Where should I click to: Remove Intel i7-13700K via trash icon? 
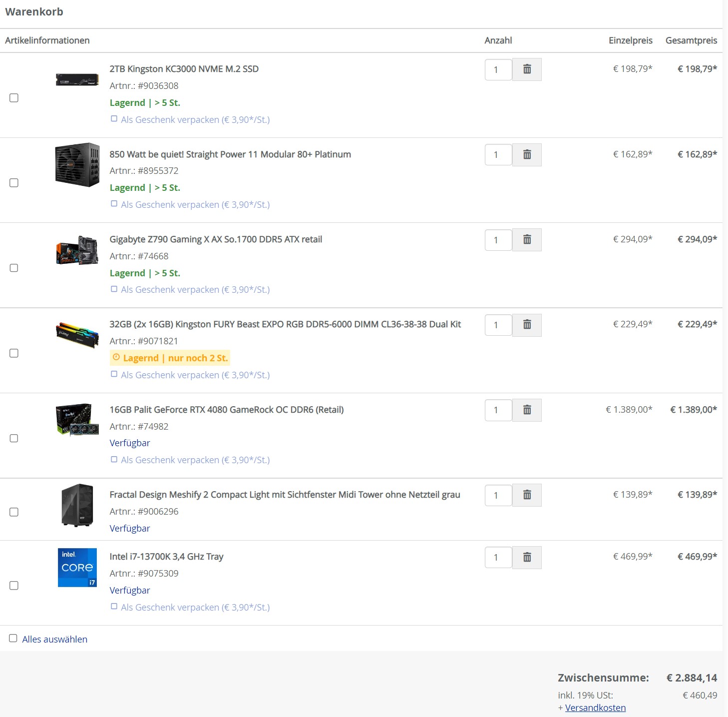point(527,558)
